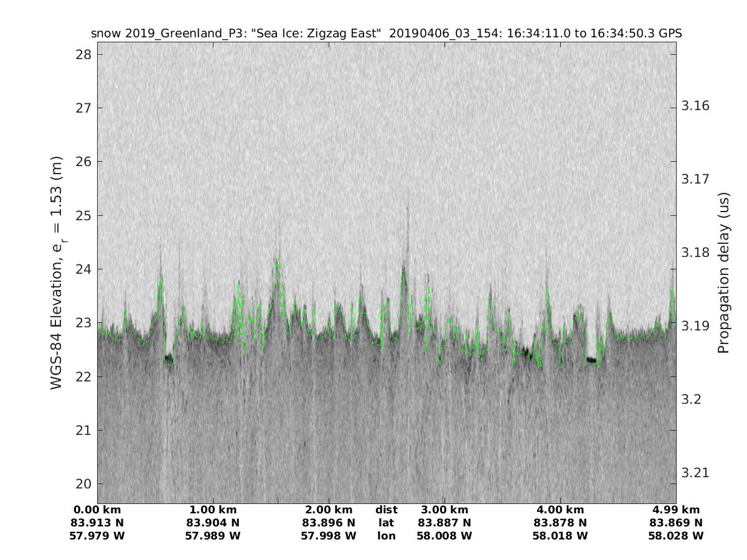Select the 25 tick label on elevation axis
The image size is (747, 560).
83,215
